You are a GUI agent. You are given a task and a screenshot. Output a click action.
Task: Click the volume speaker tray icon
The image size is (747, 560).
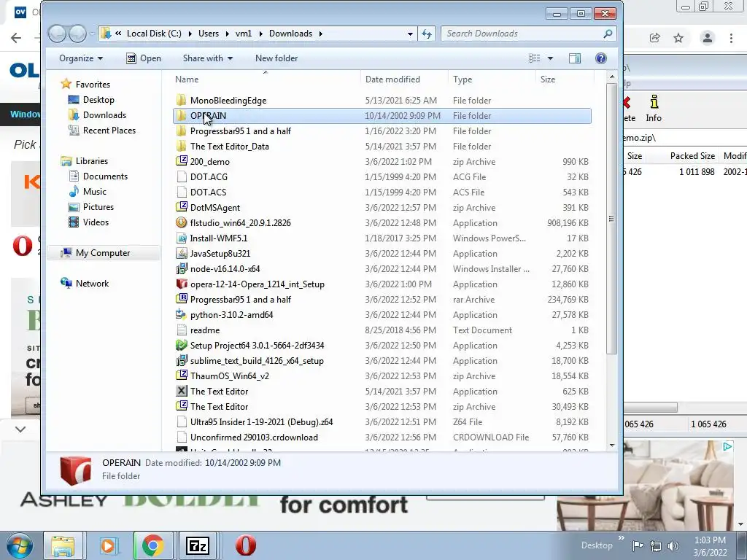point(673,546)
